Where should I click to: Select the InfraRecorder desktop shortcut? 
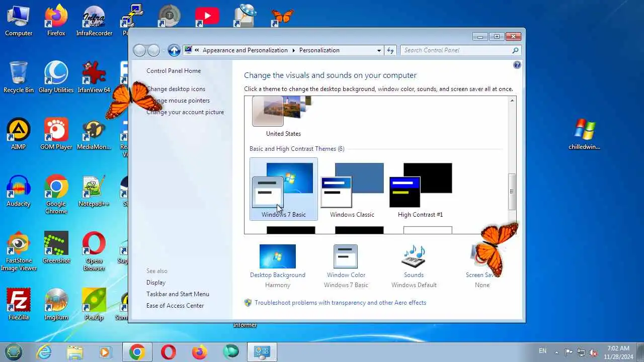[x=94, y=21]
